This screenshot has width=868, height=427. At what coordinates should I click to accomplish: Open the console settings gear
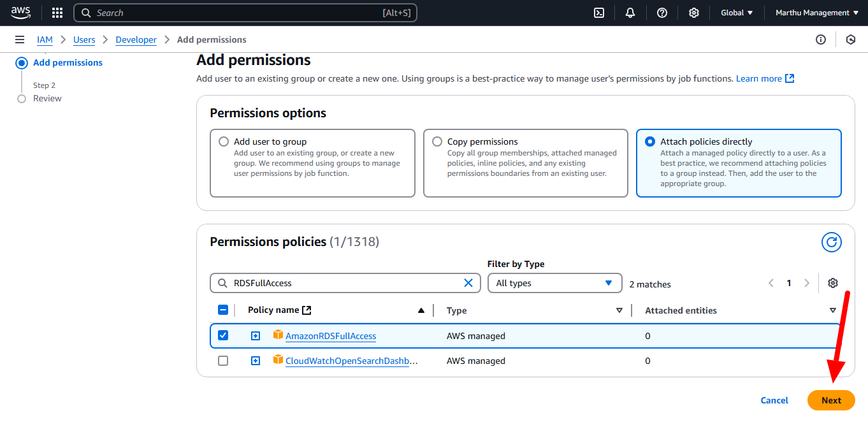pos(694,13)
